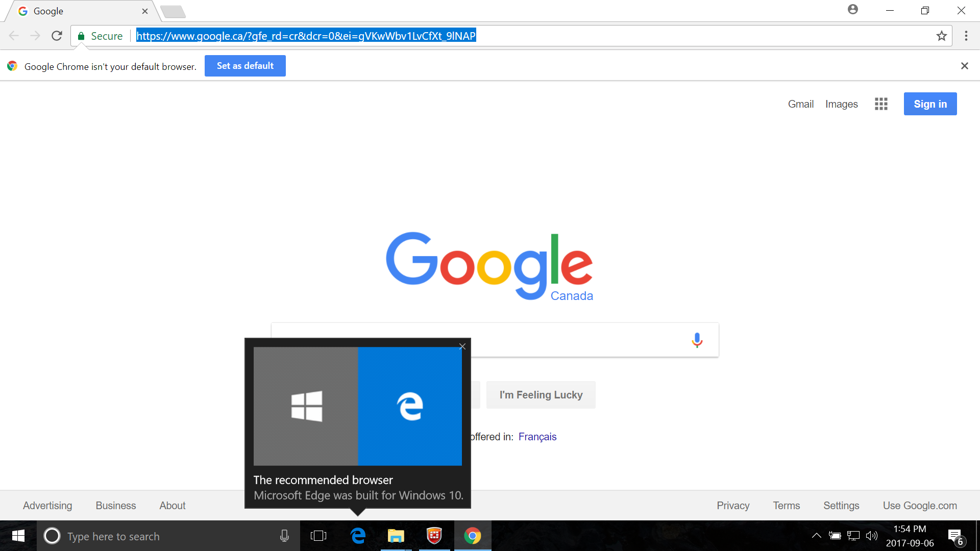Viewport: 980px width, 551px height.
Task: Show hidden system tray icons
Action: click(x=816, y=536)
